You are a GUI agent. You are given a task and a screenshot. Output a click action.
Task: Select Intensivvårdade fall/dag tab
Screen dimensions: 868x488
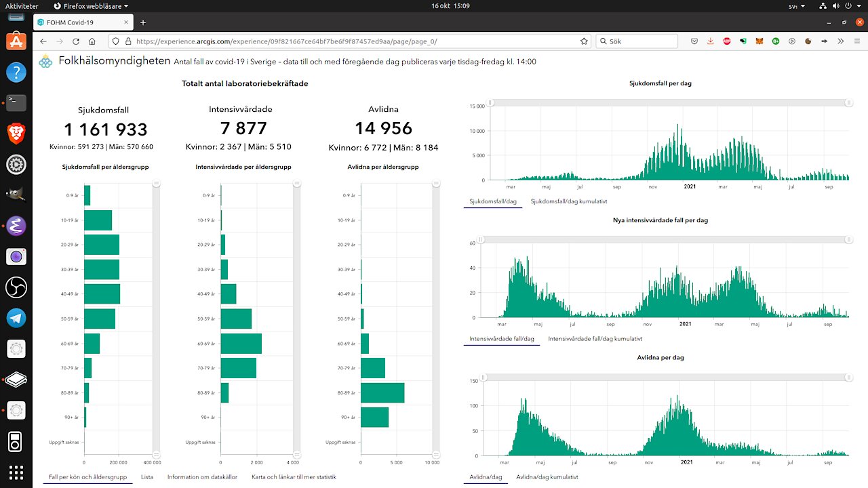[502, 339]
